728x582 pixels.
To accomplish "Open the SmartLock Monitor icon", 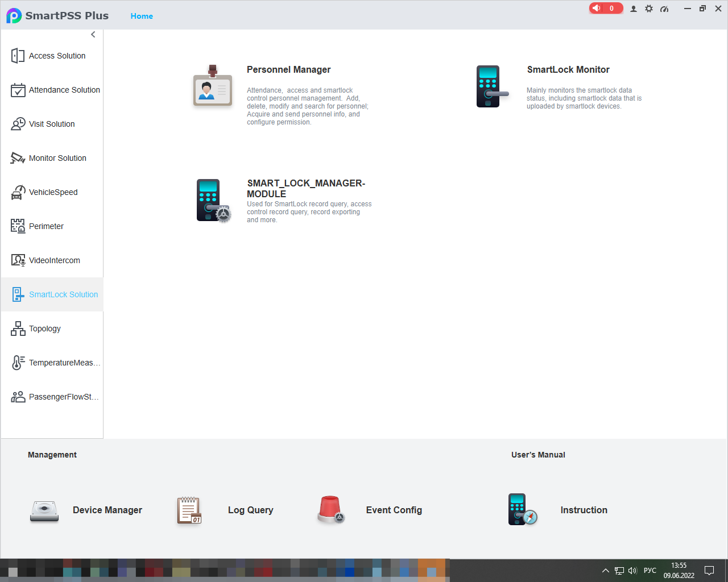I will 492,86.
